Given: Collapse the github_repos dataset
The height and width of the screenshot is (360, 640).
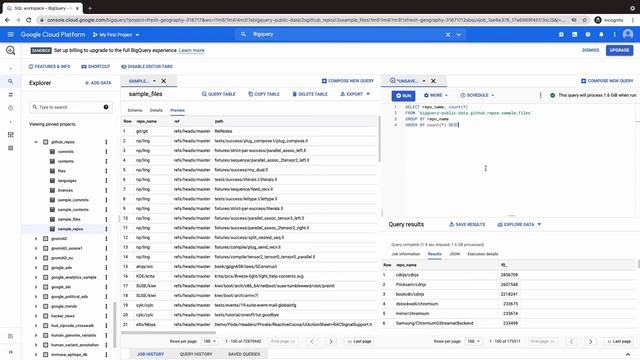Looking at the screenshot, I should (x=36, y=142).
